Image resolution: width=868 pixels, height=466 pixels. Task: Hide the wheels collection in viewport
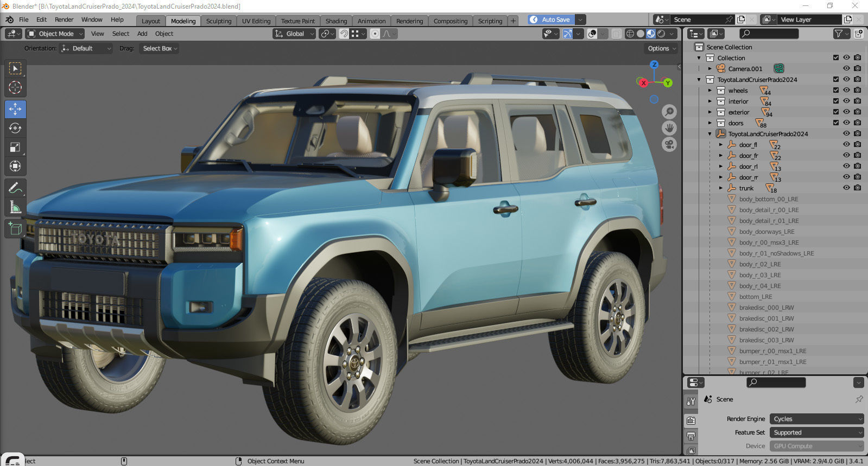(x=846, y=90)
